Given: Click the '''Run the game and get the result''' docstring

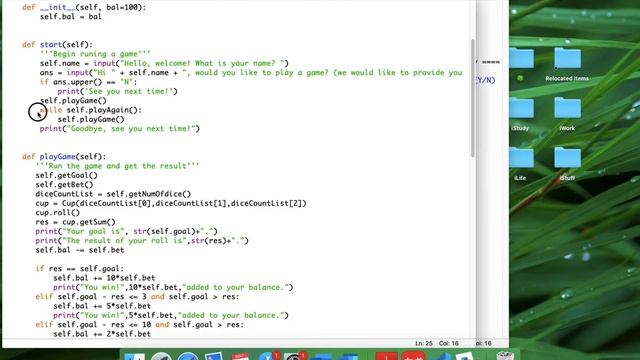Looking at the screenshot, I should (x=117, y=166).
